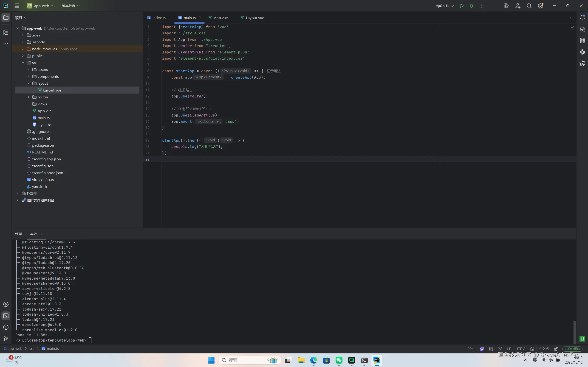Open the Notifications bell icon
This screenshot has width=588, height=367.
(582, 17)
